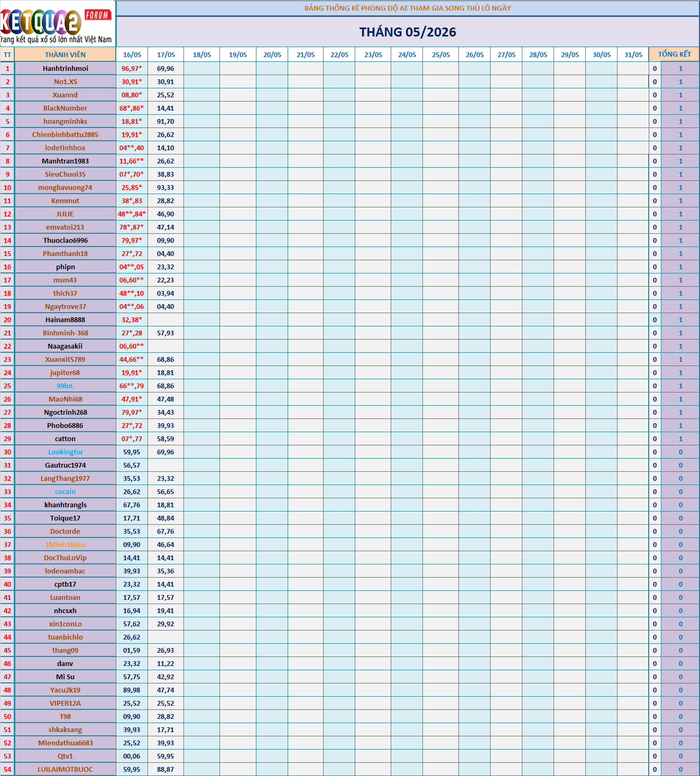700x776 pixels.
Task: Select Lookingfor member cell
Action: (65, 452)
